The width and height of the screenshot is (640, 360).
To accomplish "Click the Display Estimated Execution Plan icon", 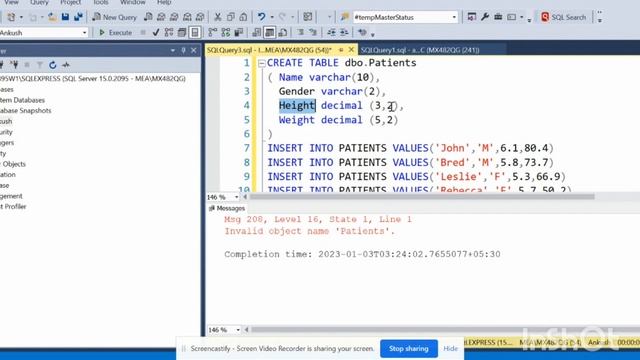I will coord(169,32).
